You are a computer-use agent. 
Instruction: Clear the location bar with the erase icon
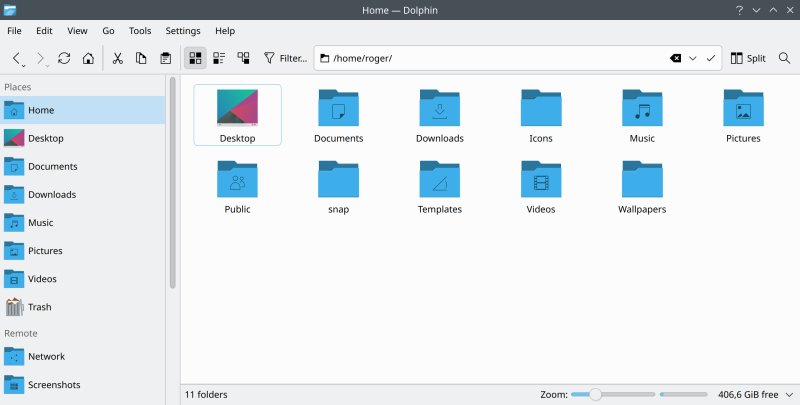(676, 58)
